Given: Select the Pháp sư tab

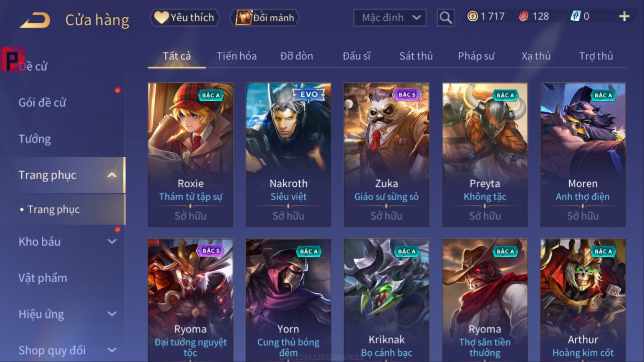Looking at the screenshot, I should 476,56.
